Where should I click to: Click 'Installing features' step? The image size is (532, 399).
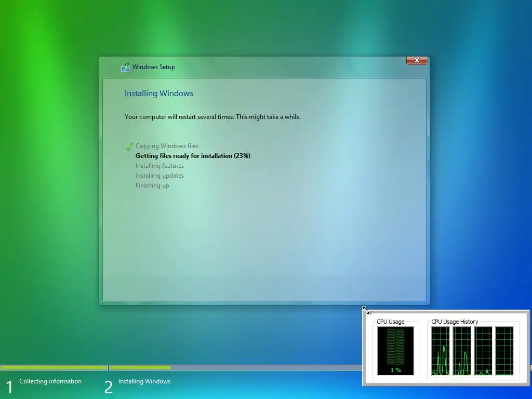pos(159,166)
